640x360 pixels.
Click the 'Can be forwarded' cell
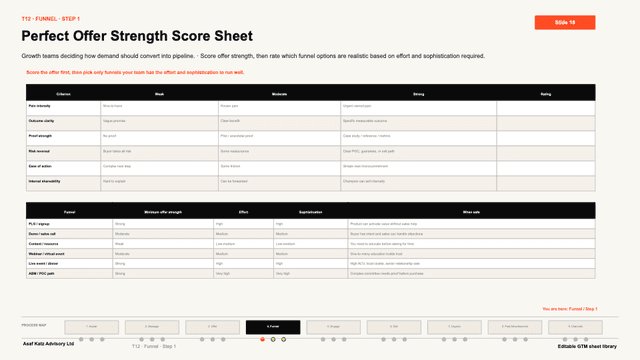pyautogui.click(x=280, y=184)
